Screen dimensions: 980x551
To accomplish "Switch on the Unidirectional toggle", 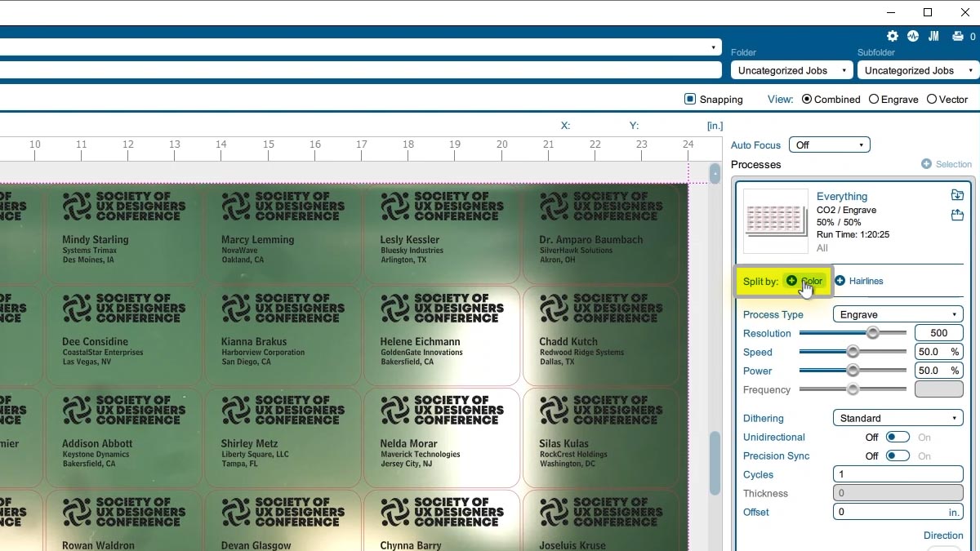I will click(898, 438).
